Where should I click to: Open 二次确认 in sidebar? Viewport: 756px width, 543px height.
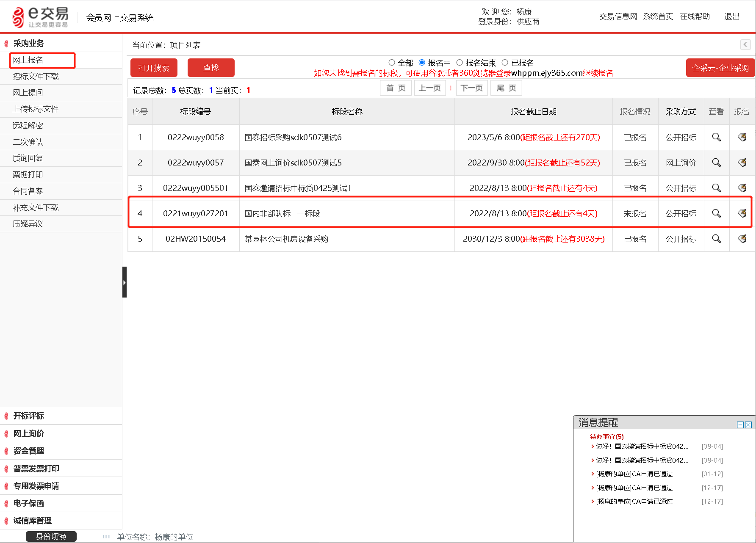coord(28,142)
